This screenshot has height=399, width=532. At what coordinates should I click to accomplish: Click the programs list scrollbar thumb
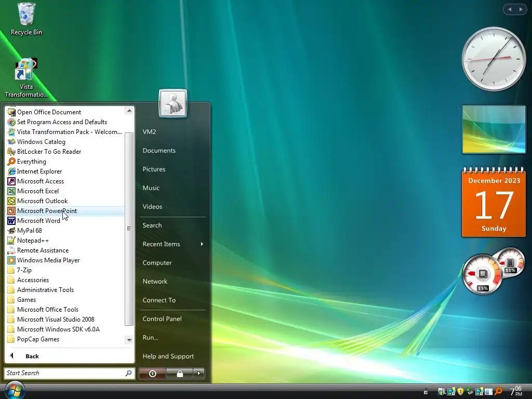tap(129, 229)
